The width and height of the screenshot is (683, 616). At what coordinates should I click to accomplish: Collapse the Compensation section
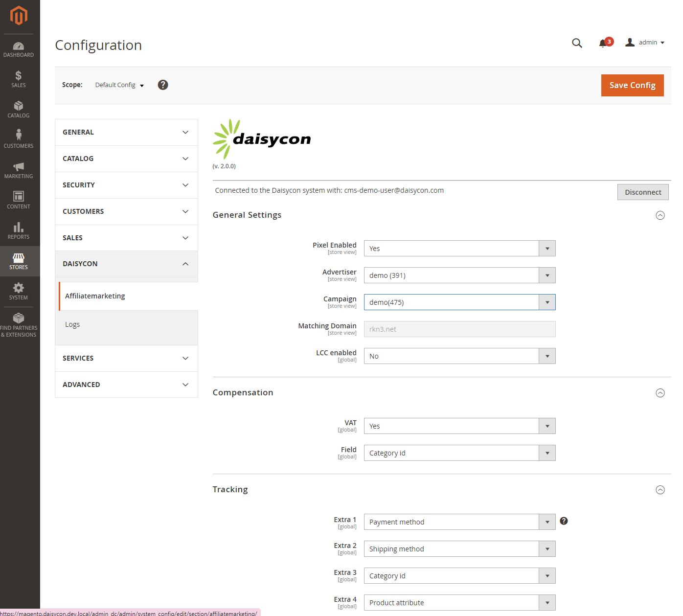click(660, 393)
